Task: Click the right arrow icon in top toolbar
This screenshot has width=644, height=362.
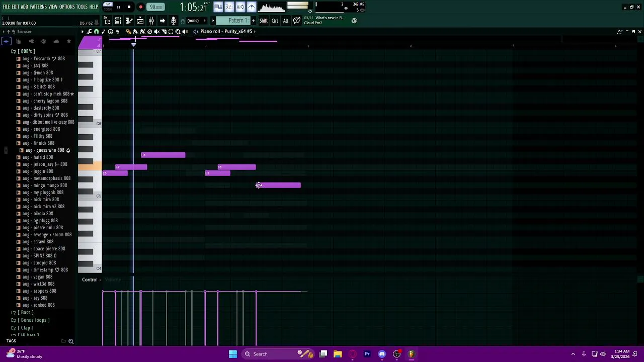Action: point(162,21)
